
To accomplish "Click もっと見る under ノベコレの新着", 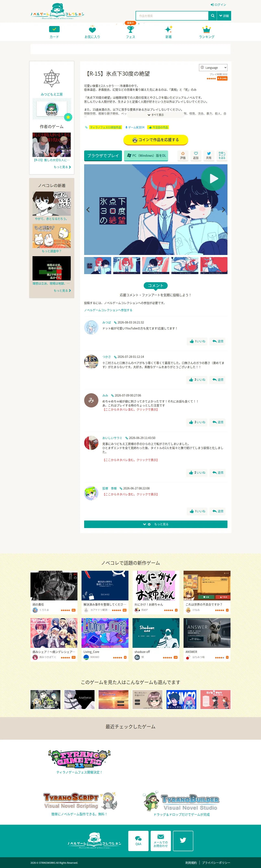I will tap(62, 291).
